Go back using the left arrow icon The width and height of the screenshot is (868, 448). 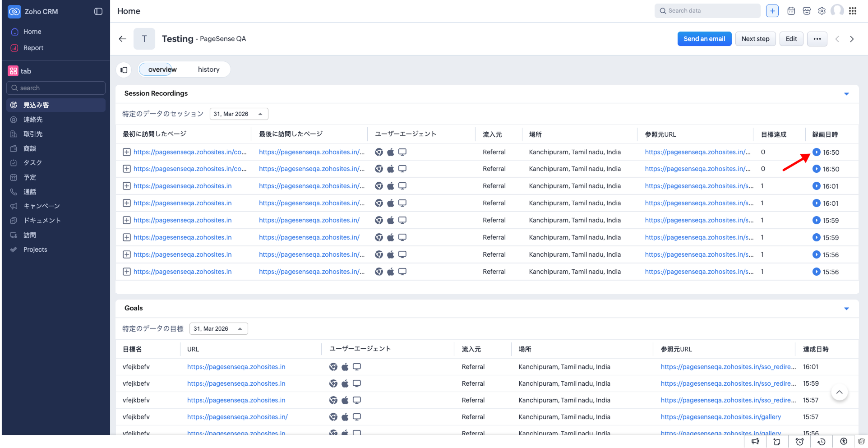122,39
